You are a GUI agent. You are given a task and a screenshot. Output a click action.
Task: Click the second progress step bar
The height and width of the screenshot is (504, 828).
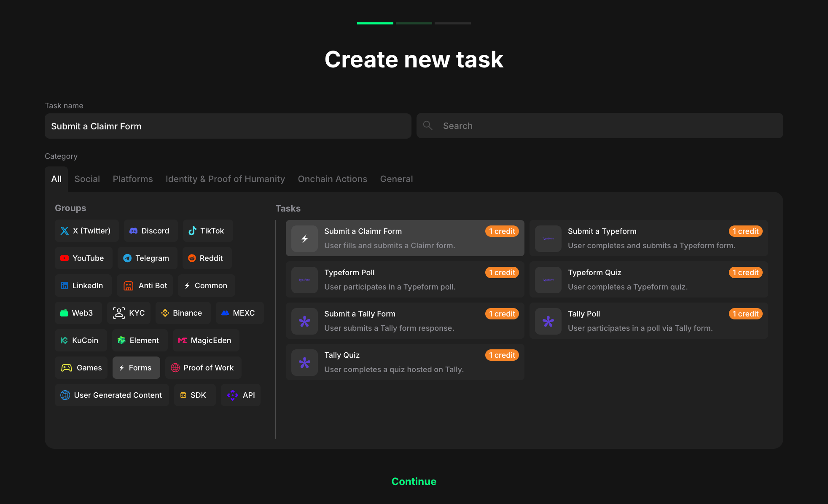(x=414, y=23)
